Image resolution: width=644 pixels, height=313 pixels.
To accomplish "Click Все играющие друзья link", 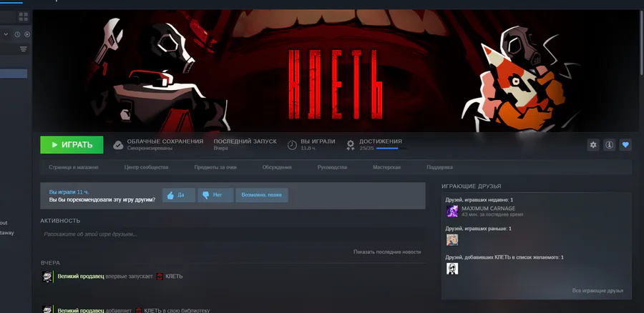I will click(x=597, y=290).
